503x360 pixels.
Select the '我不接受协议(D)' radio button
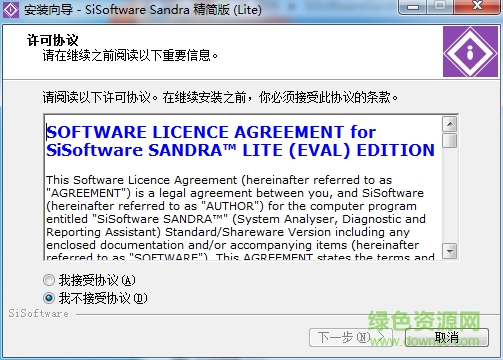pyautogui.click(x=49, y=298)
